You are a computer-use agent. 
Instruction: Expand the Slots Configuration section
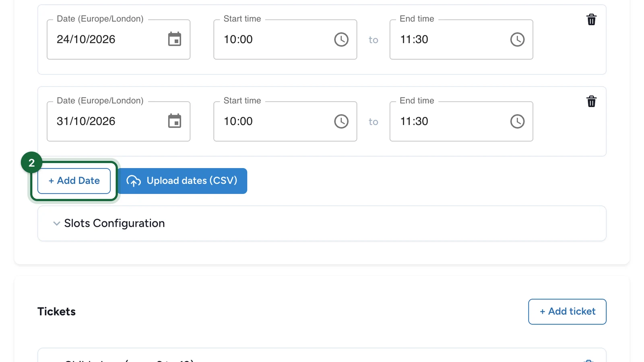point(322,223)
